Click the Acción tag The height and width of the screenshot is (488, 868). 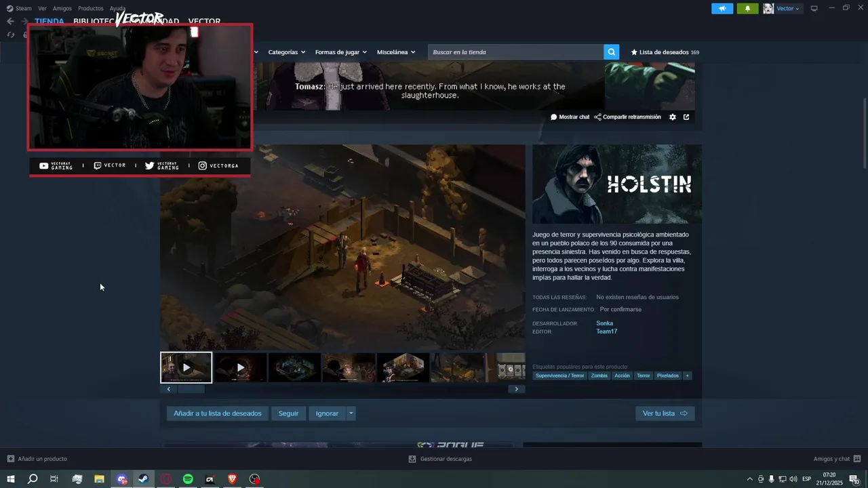[x=622, y=375]
